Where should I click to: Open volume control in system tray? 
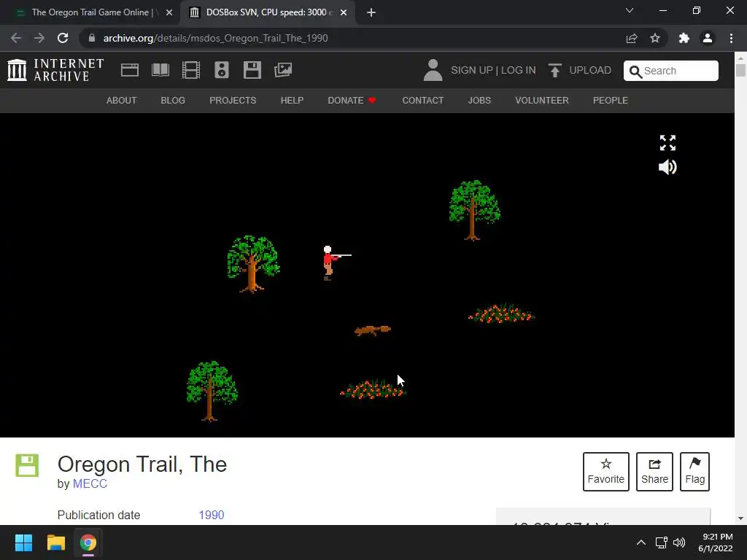pos(679,542)
